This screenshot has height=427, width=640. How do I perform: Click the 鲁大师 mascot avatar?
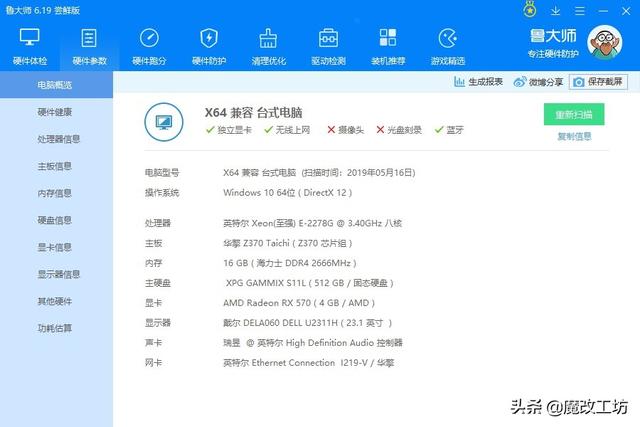tap(604, 42)
